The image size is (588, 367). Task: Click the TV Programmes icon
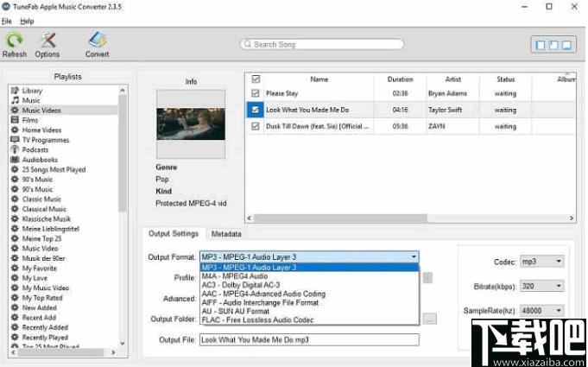tap(15, 139)
